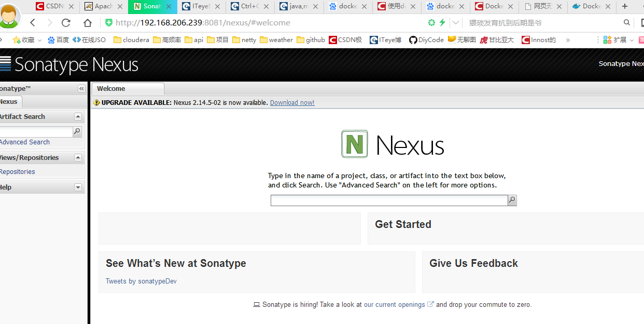Click the Download now! upgrade link
The width and height of the screenshot is (644, 324).
(x=292, y=103)
